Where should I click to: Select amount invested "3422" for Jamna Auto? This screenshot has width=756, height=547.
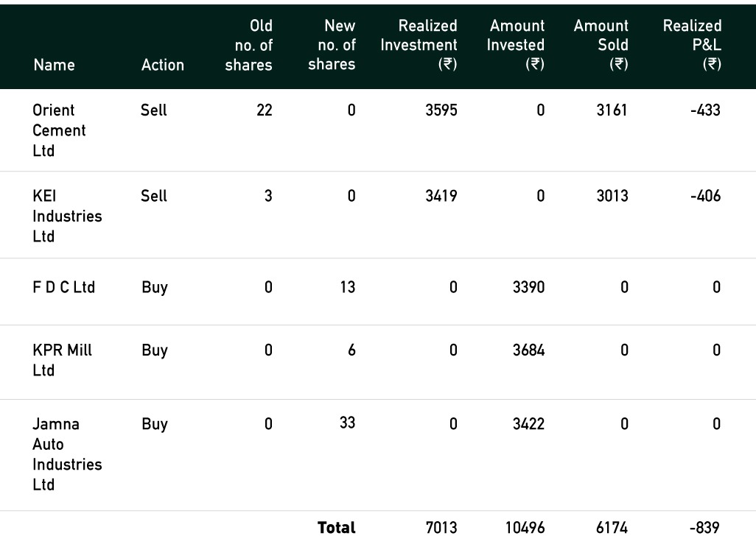pos(528,424)
